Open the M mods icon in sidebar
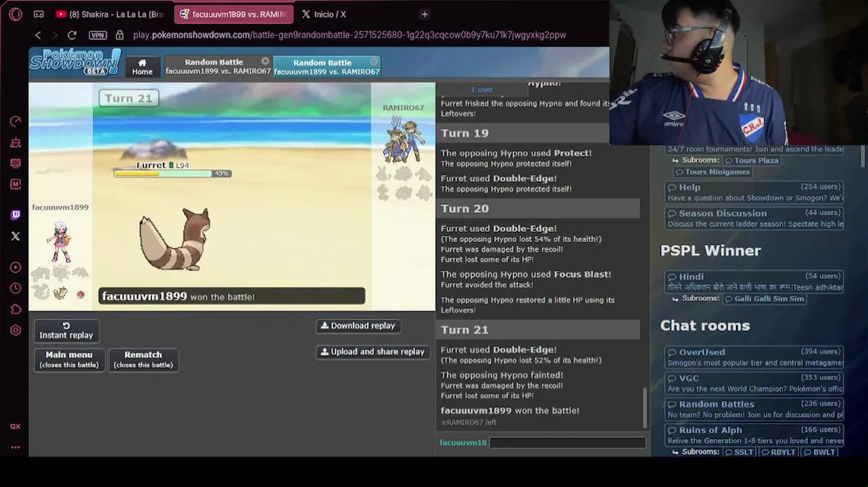The image size is (868, 487). click(16, 184)
